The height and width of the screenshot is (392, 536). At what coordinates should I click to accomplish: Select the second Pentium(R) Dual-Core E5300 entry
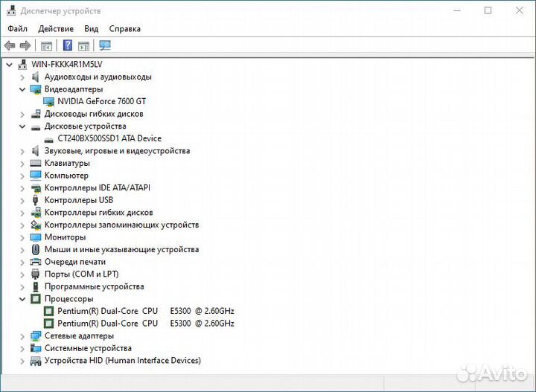click(146, 324)
